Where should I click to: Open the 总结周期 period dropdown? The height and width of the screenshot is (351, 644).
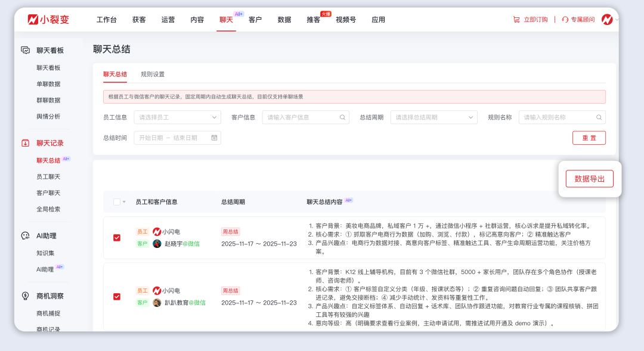pos(434,117)
